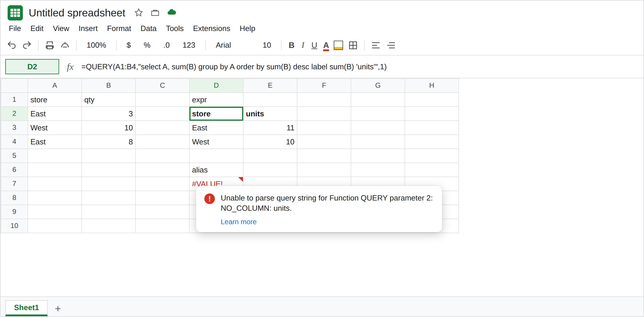Click the move to folder icon
644x318 pixels.
155,13
